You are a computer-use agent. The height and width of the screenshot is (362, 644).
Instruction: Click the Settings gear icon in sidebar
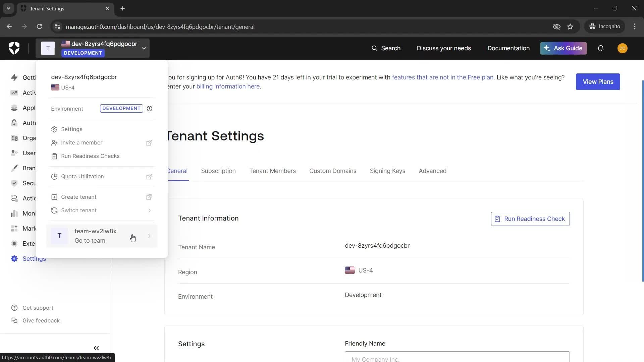[x=14, y=259]
